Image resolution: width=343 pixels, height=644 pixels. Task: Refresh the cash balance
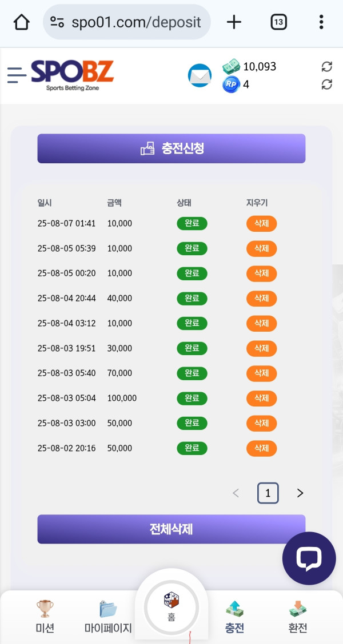[327, 66]
